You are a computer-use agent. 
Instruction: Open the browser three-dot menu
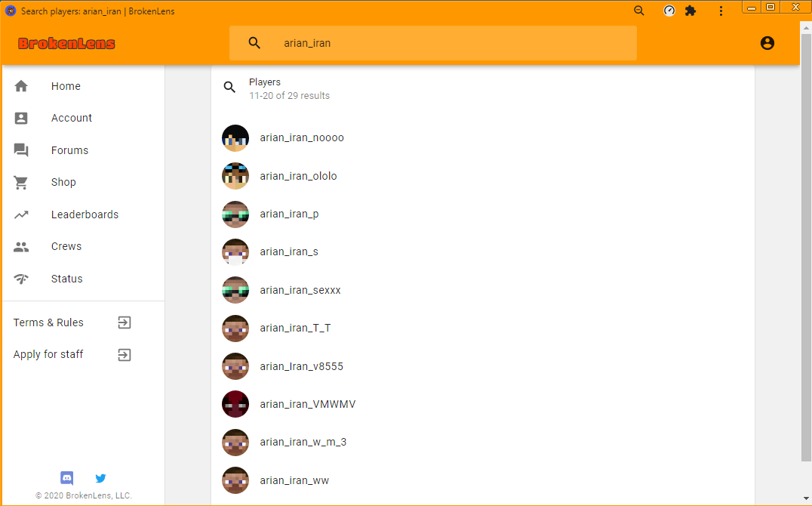pyautogui.click(x=721, y=11)
